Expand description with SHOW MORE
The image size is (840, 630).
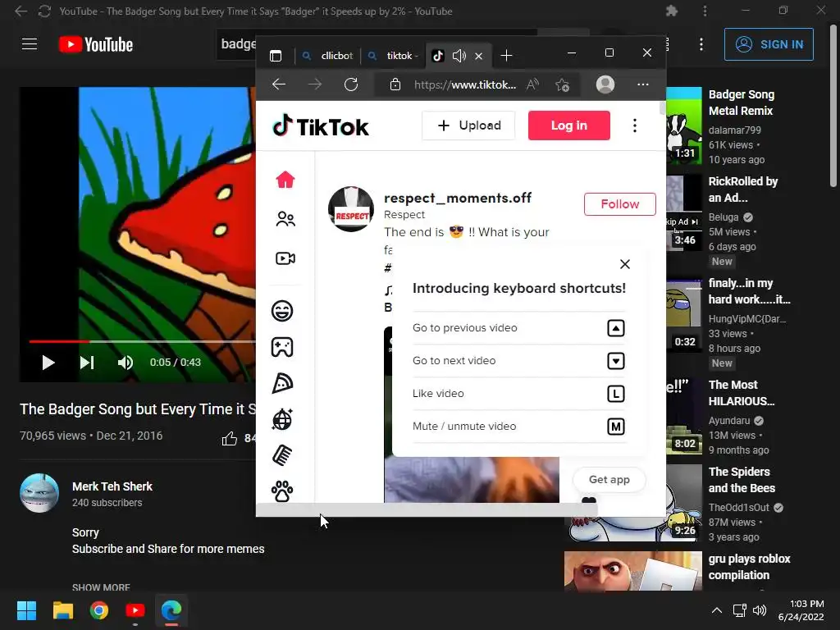click(x=101, y=587)
